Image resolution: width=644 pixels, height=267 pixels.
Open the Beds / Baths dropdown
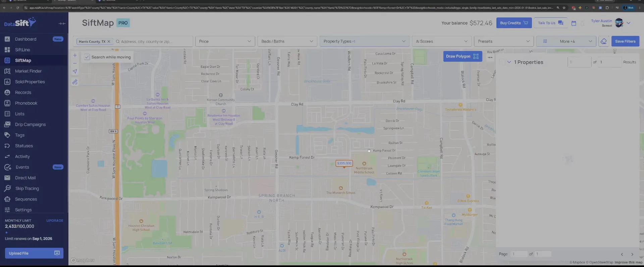tap(287, 41)
